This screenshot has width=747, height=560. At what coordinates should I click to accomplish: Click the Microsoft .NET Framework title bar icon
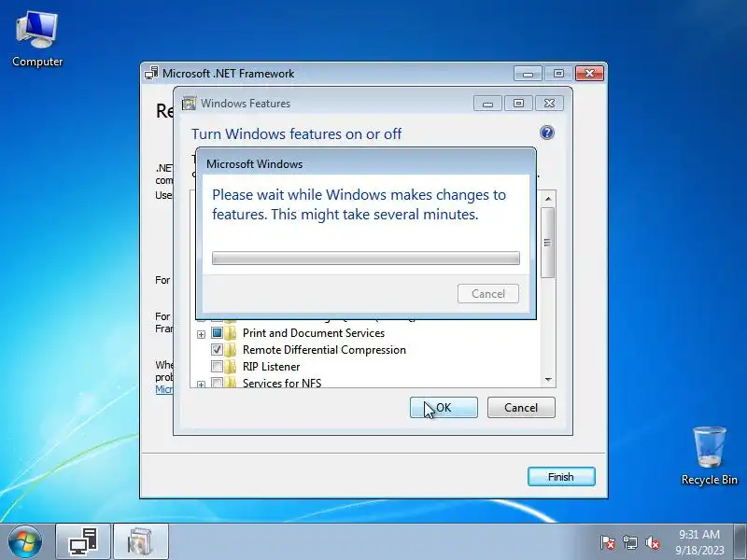click(x=151, y=74)
